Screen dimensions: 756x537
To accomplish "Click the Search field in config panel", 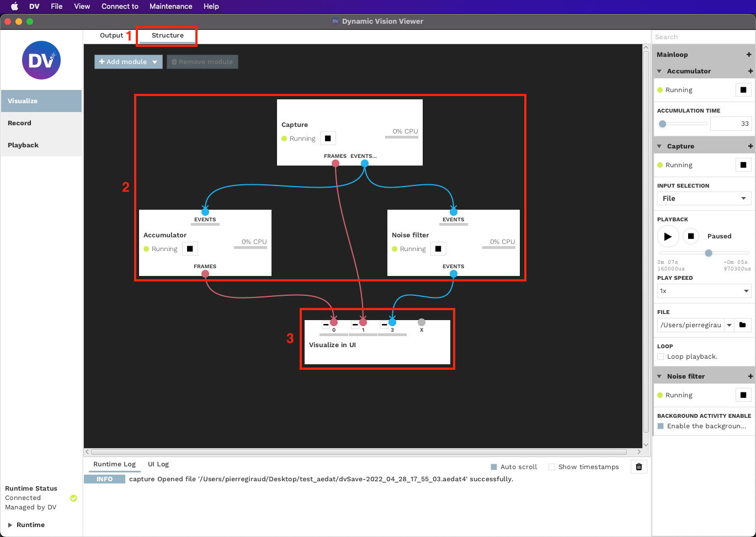I will point(704,37).
